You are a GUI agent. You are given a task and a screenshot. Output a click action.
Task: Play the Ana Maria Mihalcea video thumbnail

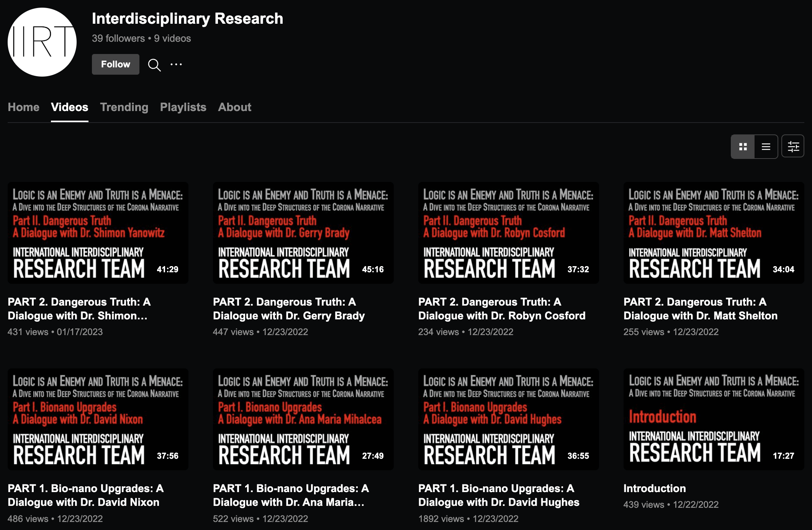303,419
